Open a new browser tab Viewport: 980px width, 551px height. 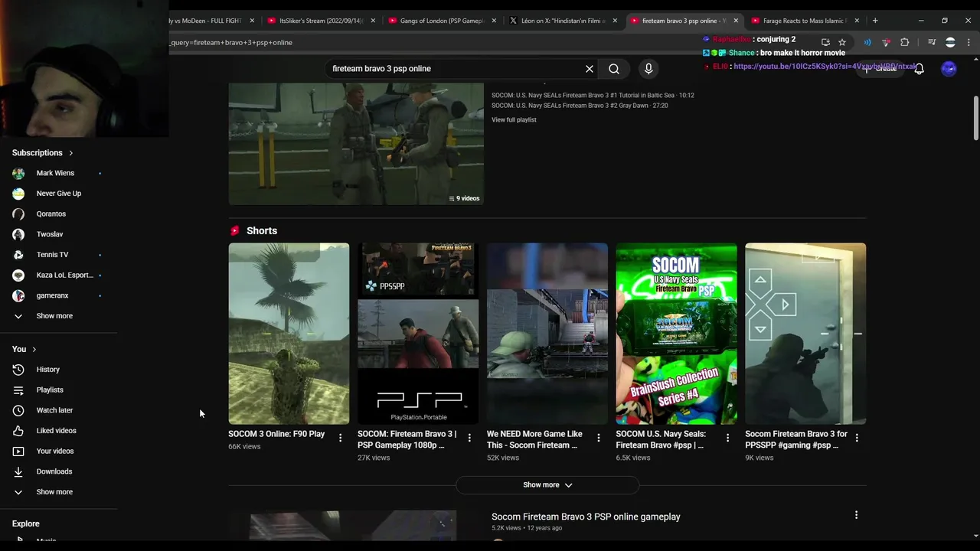875,21
